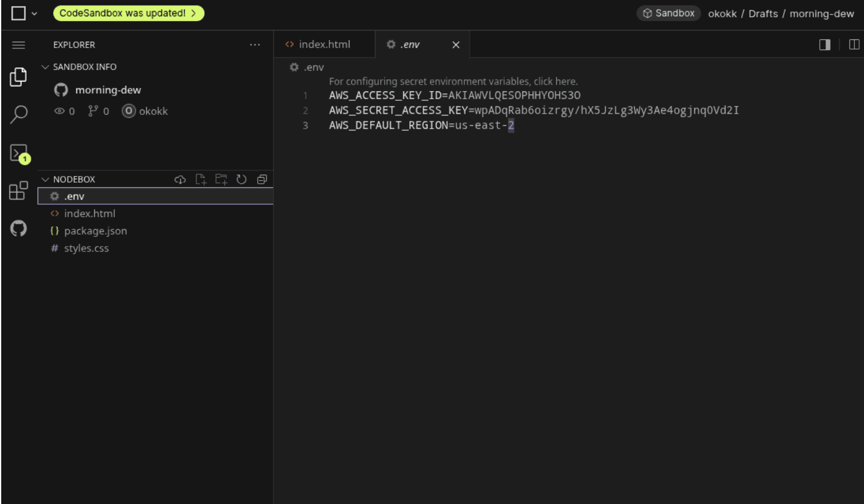Open the Drafts breadcrumb link
Image resolution: width=864 pixels, height=504 pixels.
[x=763, y=14]
